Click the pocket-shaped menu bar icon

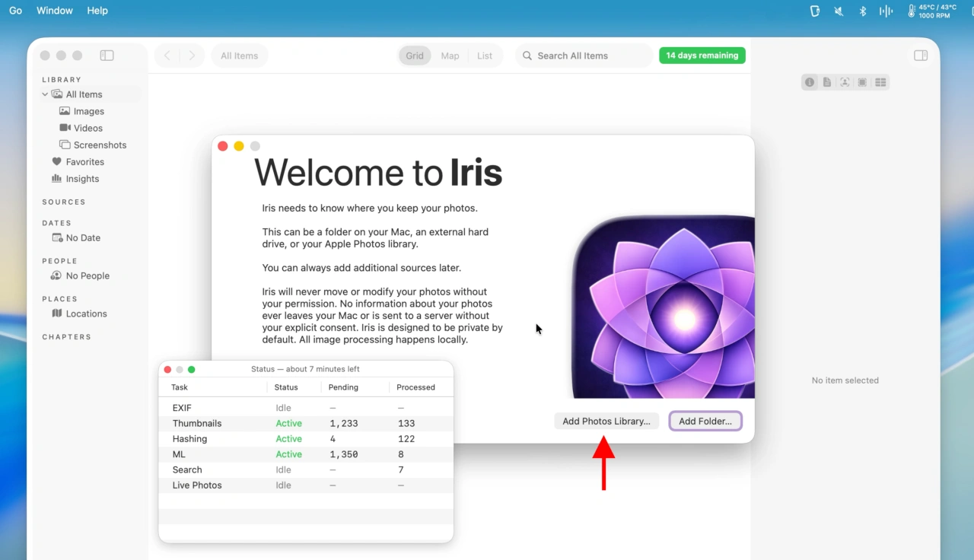tap(815, 11)
